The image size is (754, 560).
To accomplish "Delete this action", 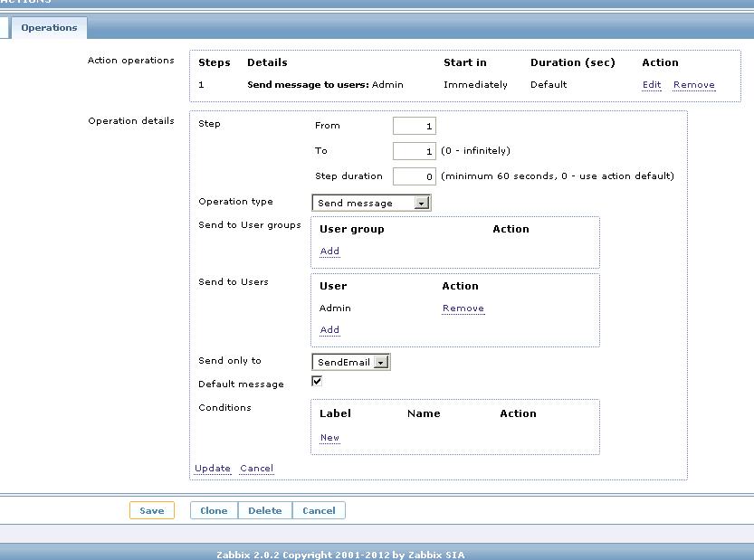I will tap(265, 511).
